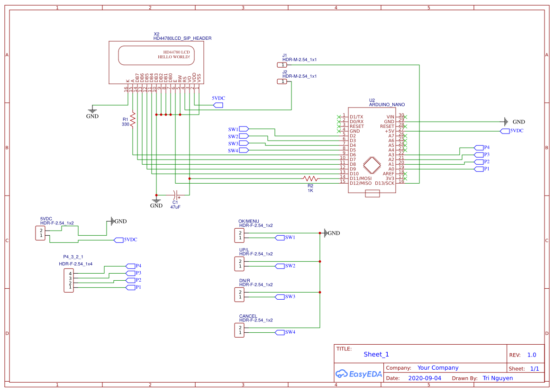
Task: Select the revision value 1.0
Action: click(531, 355)
